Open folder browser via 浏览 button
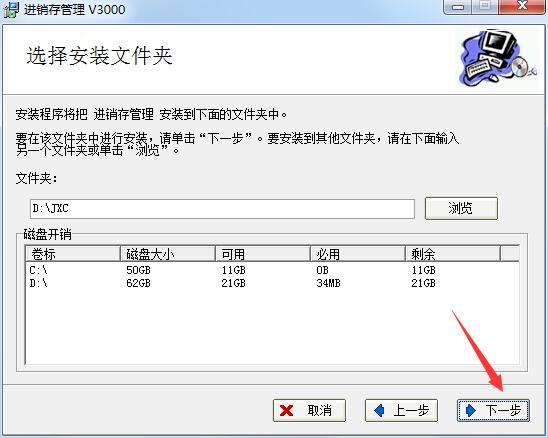 461,209
